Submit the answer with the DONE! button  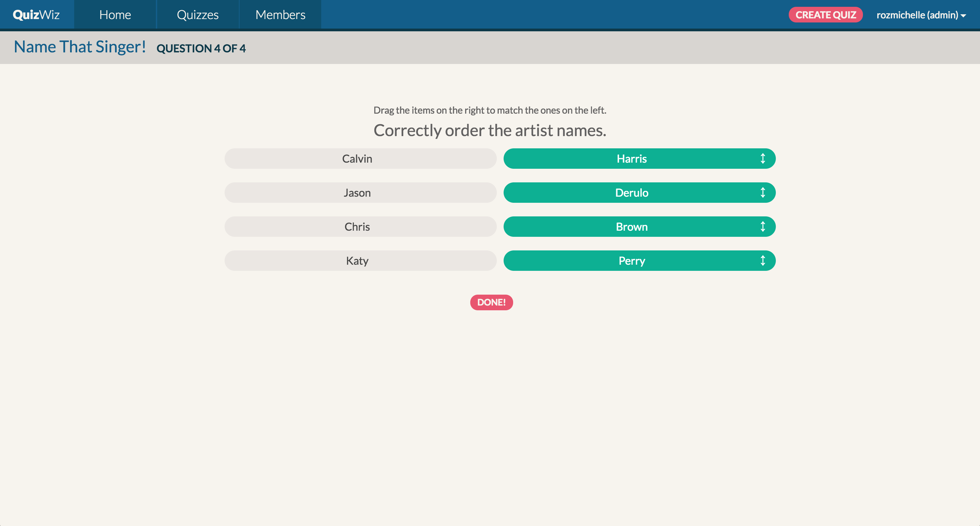[491, 302]
